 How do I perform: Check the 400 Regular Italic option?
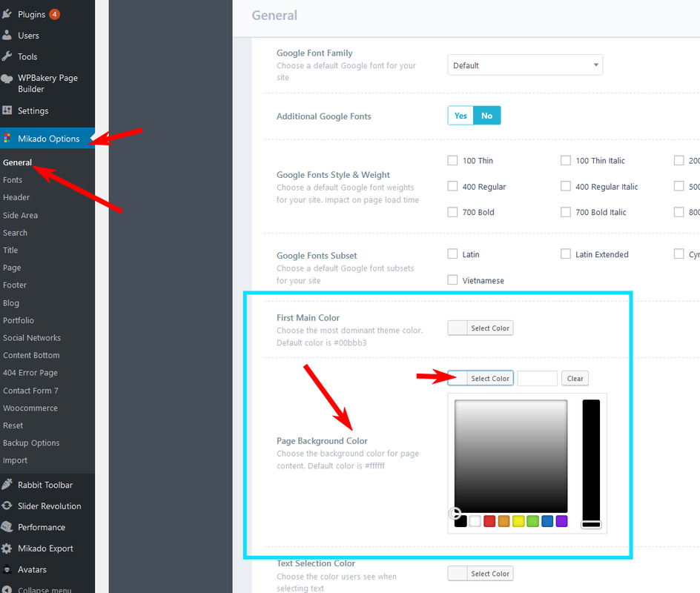(566, 186)
